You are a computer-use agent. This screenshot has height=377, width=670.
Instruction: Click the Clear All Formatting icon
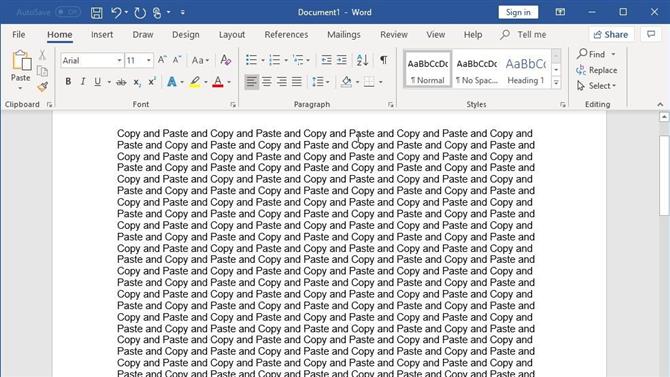click(225, 60)
